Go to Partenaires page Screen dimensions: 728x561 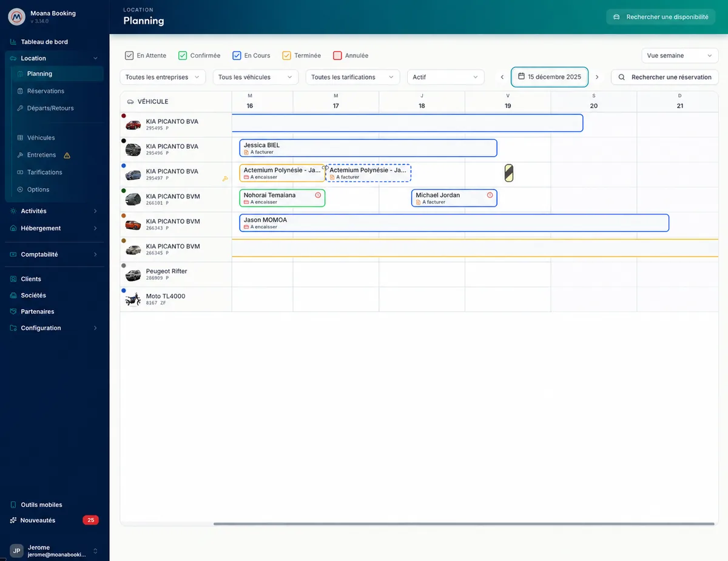[x=38, y=311]
